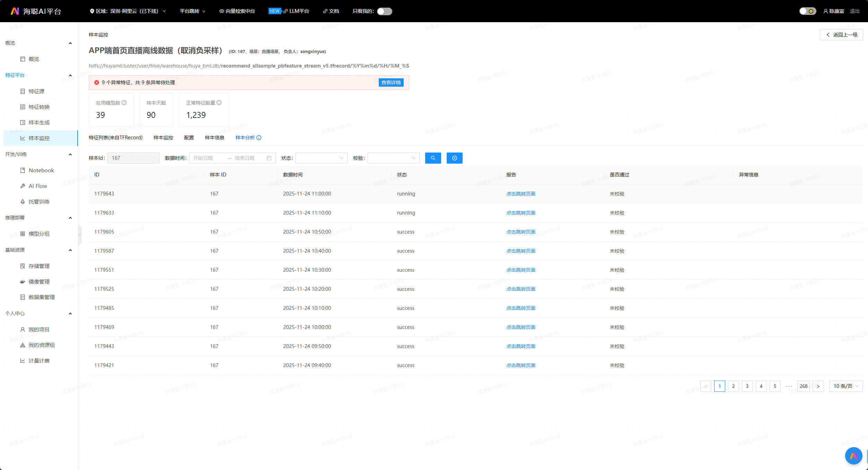Click calendar icon in date range field
The height and width of the screenshot is (470, 868).
(x=269, y=158)
